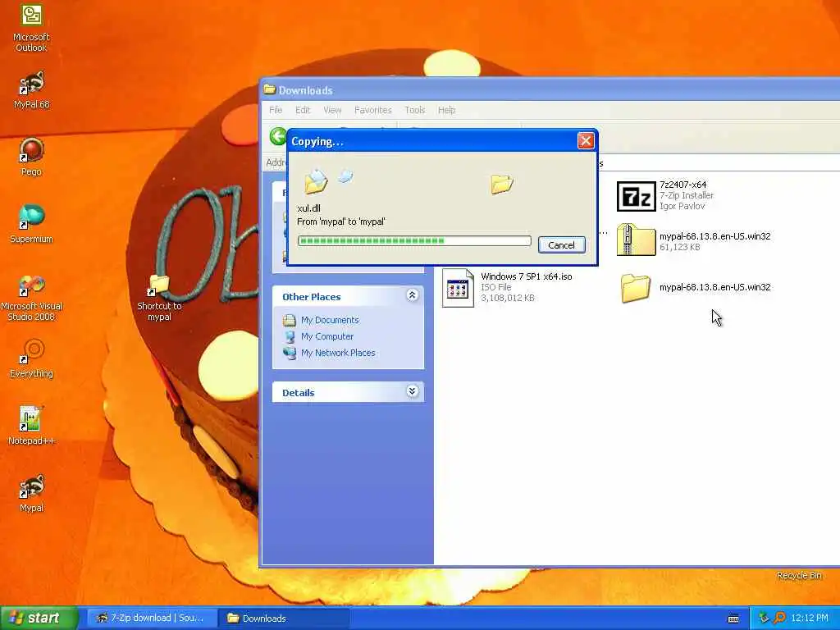Open the Favorites menu in Downloads

click(x=373, y=110)
